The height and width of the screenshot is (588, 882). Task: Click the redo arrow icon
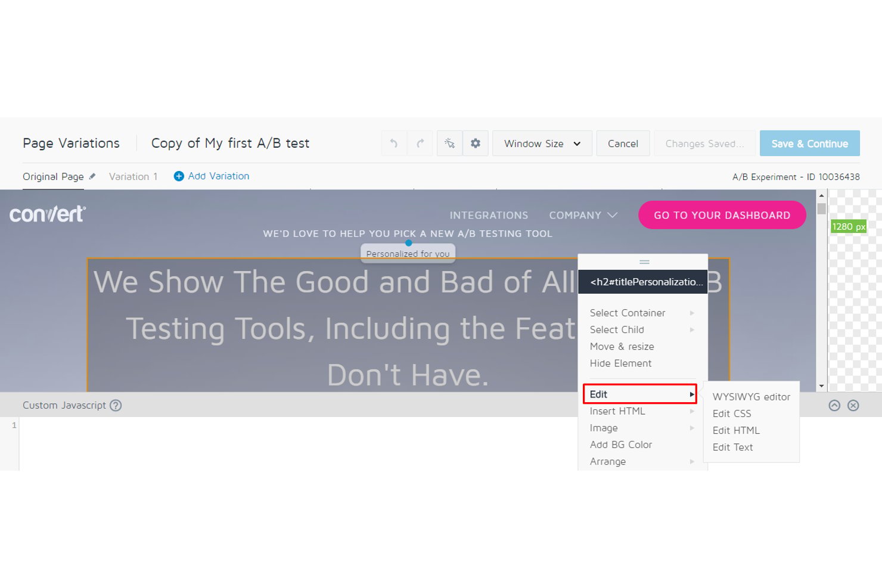pos(420,143)
